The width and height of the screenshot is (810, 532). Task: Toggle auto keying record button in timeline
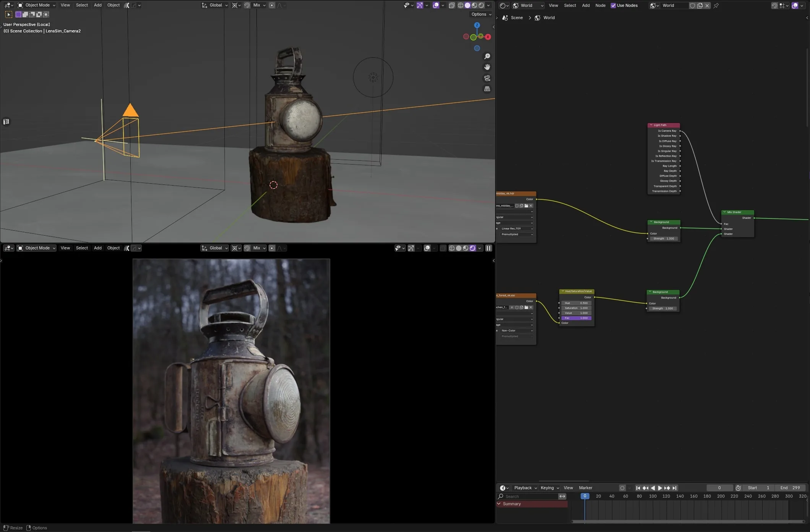tap(622, 488)
